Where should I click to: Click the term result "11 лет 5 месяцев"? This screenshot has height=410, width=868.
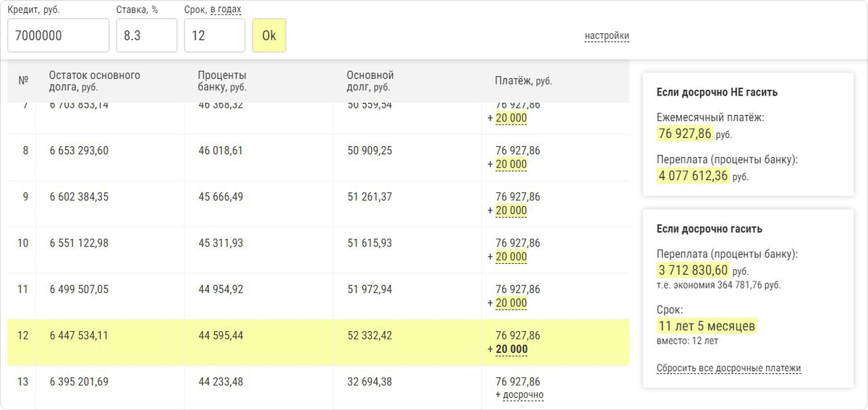706,326
